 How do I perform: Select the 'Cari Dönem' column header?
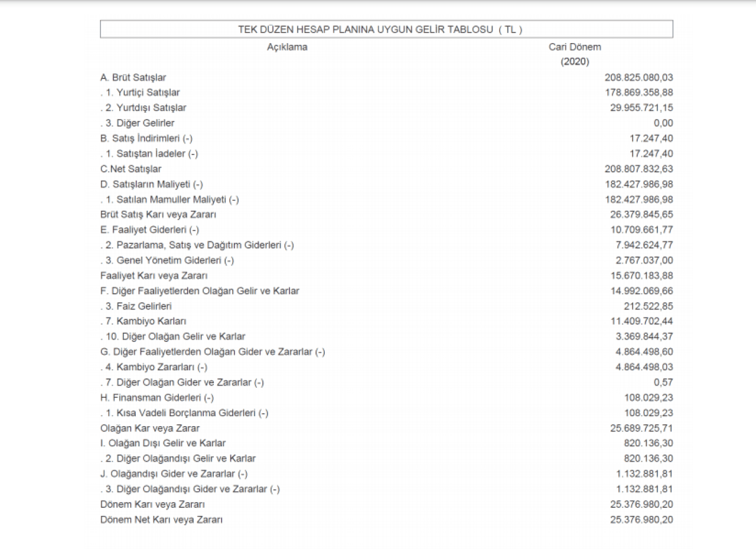[x=575, y=47]
